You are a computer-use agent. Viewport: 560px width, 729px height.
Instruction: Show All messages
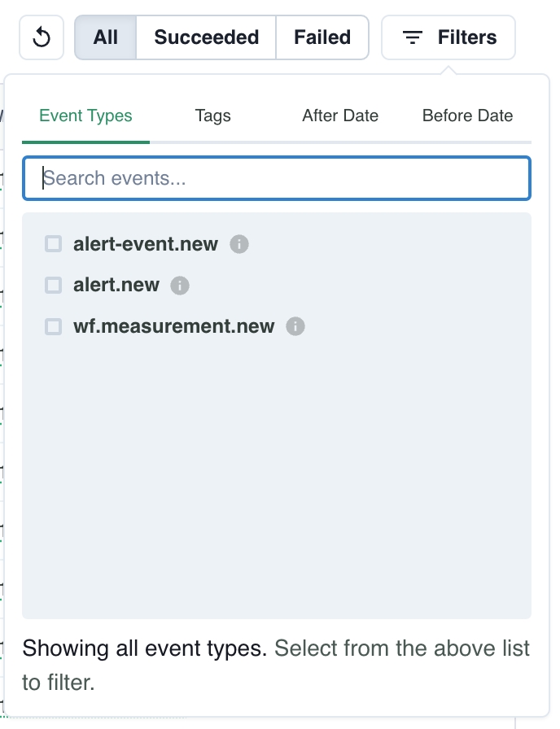[x=105, y=37]
